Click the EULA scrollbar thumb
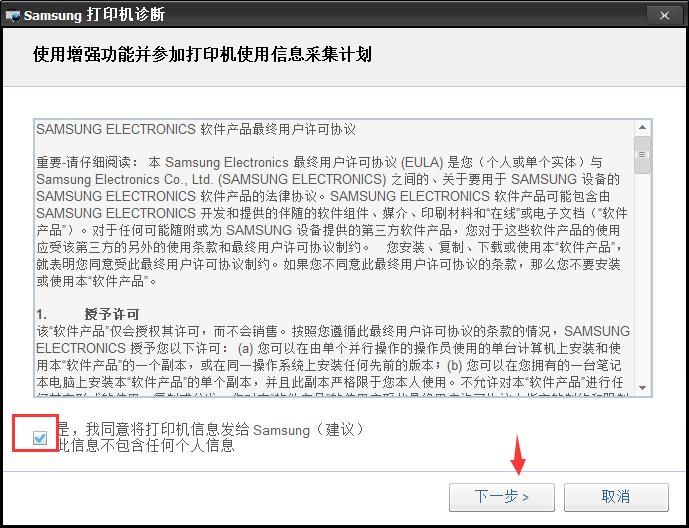 click(642, 155)
